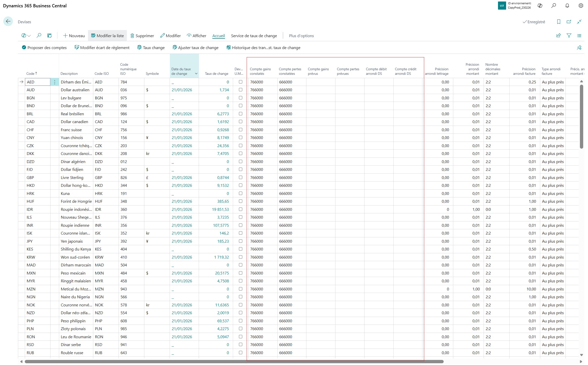Create a currency with 'Nouveau'

[74, 36]
